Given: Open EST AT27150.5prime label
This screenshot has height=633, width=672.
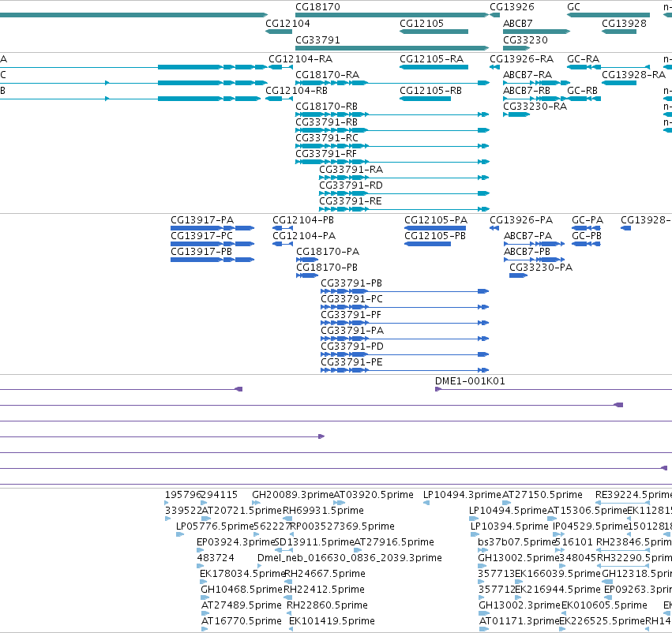Looking at the screenshot, I should point(542,495).
